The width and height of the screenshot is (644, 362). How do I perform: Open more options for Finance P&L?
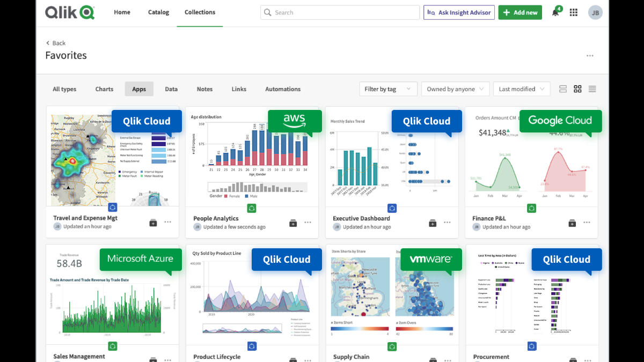pyautogui.click(x=587, y=223)
